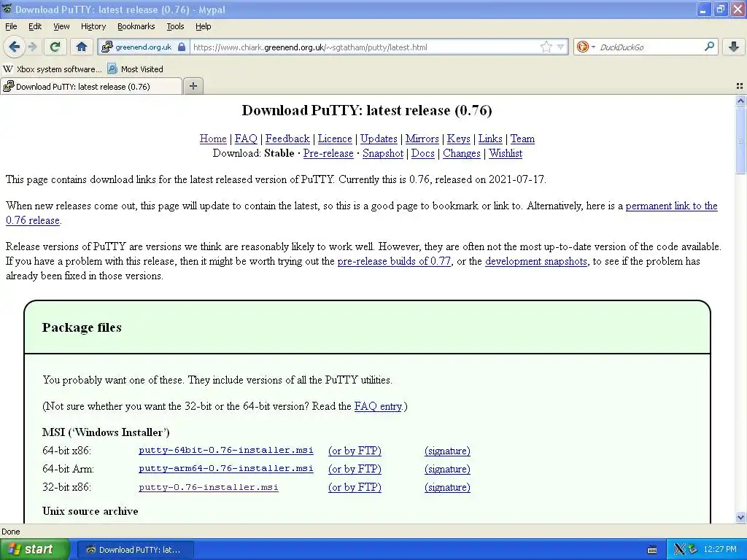The image size is (747, 560).
Task: Open the Docs link
Action: (422, 153)
